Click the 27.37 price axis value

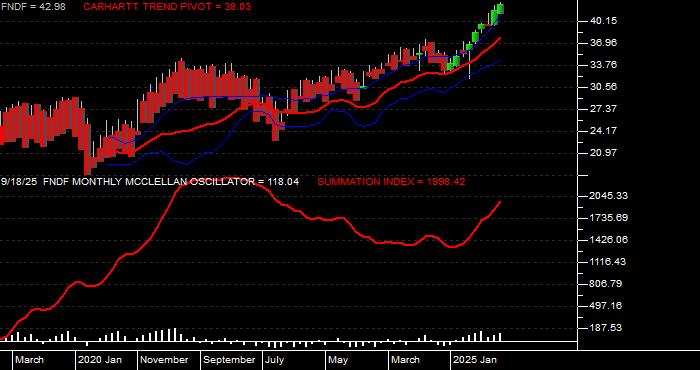click(604, 109)
